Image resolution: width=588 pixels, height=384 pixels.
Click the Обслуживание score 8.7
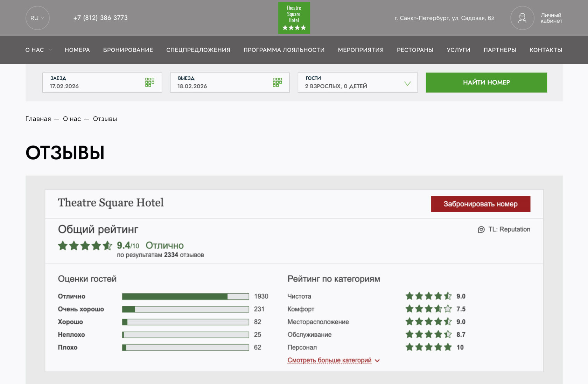click(461, 335)
